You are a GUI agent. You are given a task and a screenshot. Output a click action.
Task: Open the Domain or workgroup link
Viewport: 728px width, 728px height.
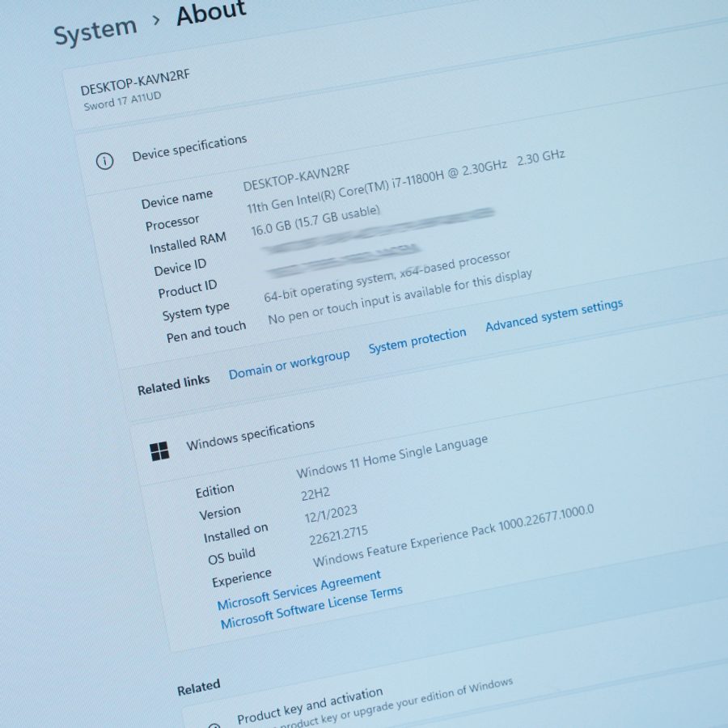point(290,364)
